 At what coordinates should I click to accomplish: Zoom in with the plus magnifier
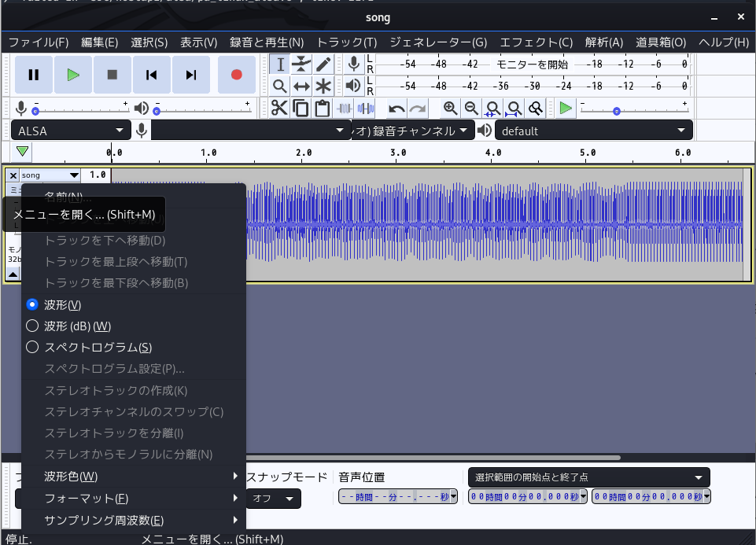click(450, 108)
